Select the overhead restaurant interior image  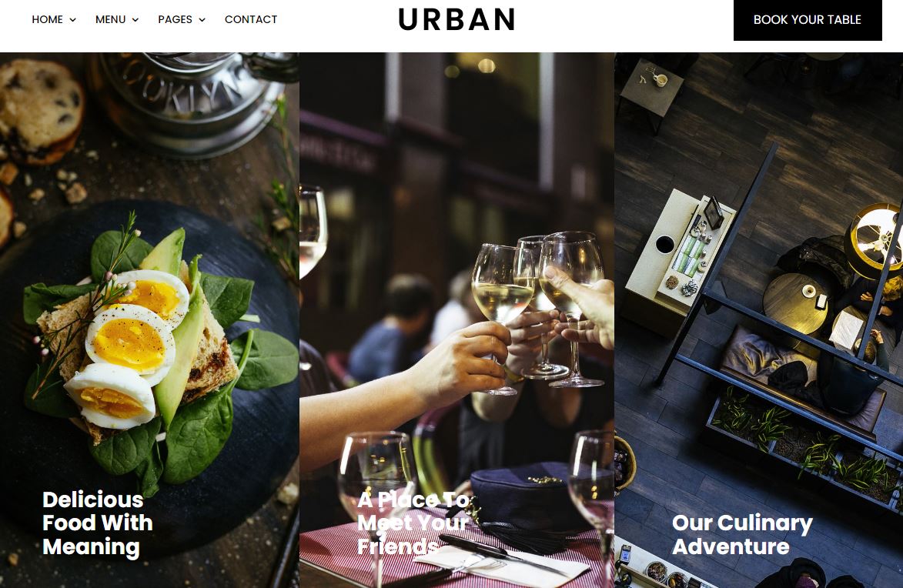tap(758, 320)
